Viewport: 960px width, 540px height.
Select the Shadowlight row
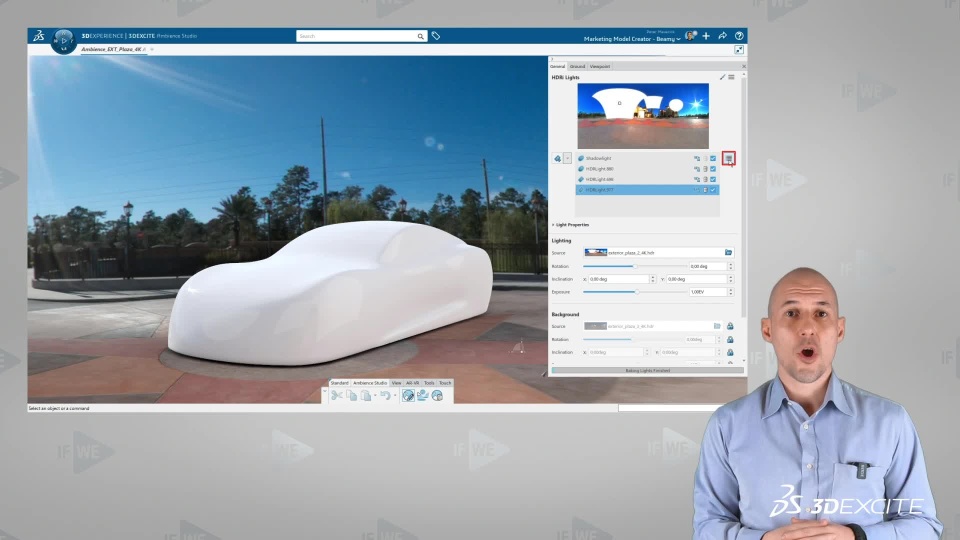[x=647, y=159]
